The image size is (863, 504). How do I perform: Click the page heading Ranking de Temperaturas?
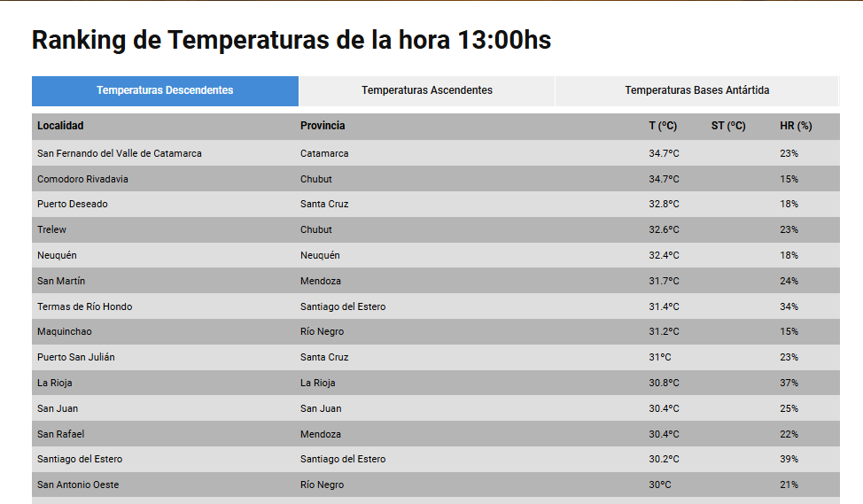point(292,40)
